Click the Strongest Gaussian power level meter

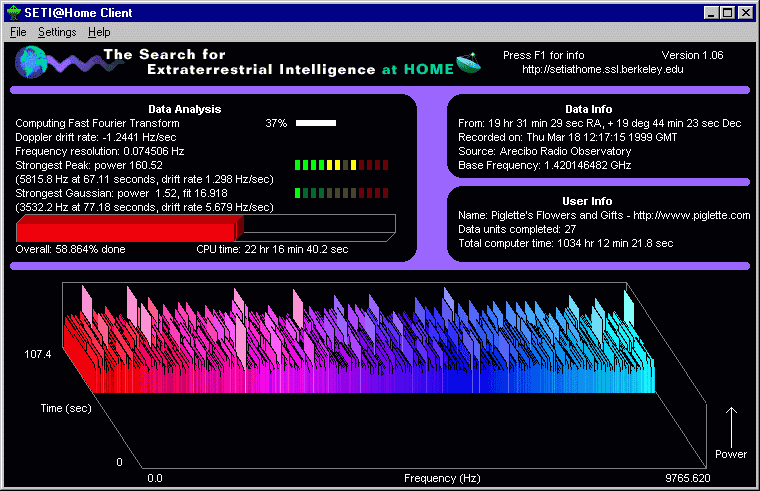342,193
